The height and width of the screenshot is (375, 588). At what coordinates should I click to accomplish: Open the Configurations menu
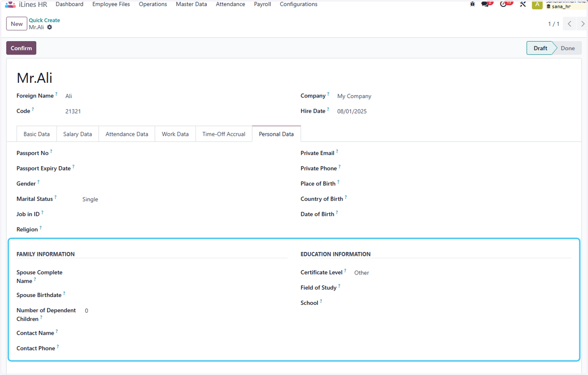click(298, 4)
